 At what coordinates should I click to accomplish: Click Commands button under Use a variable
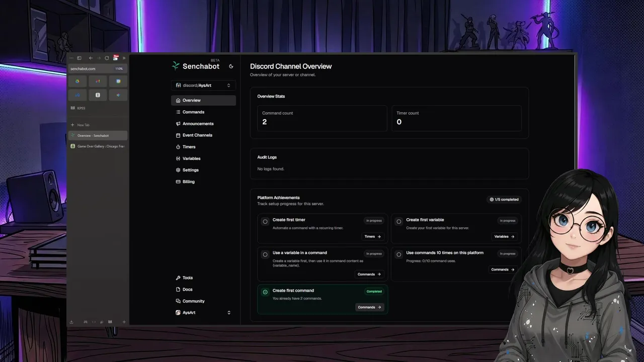[369, 274]
